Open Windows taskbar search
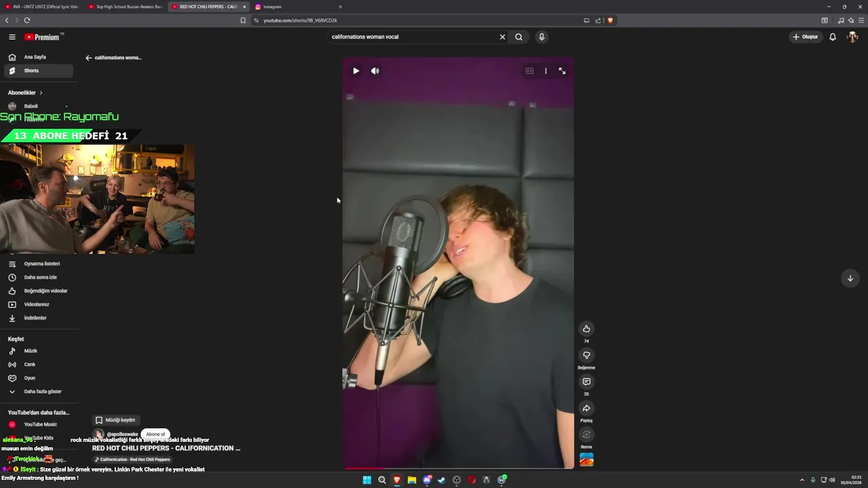 click(x=382, y=480)
